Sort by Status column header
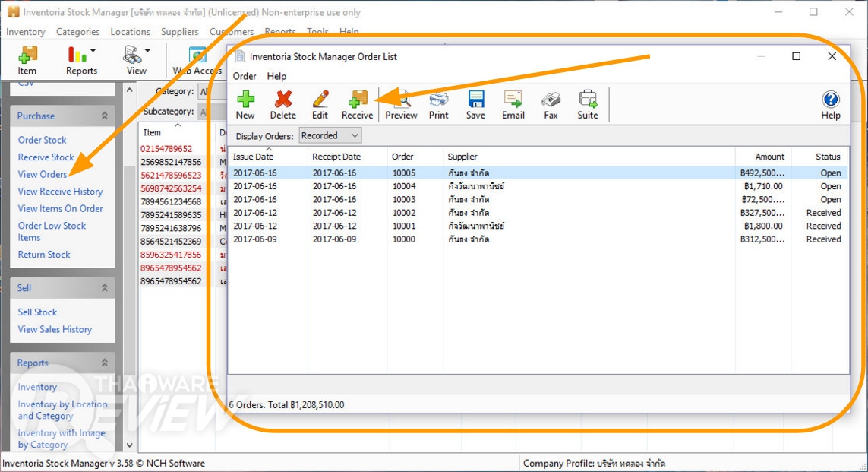868x472 pixels. pos(820,157)
